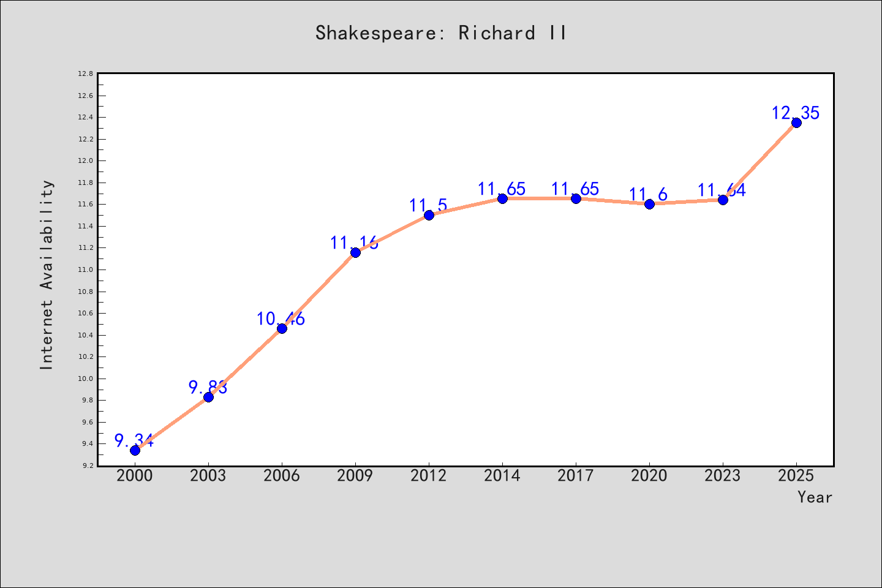Select the data point for year 2017

pyautogui.click(x=576, y=198)
